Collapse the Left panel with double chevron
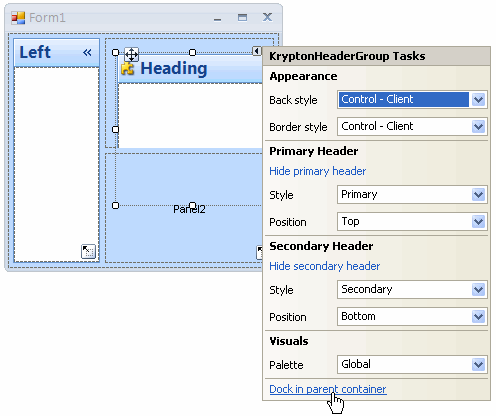Image resolution: width=496 pixels, height=416 pixels. tap(87, 52)
